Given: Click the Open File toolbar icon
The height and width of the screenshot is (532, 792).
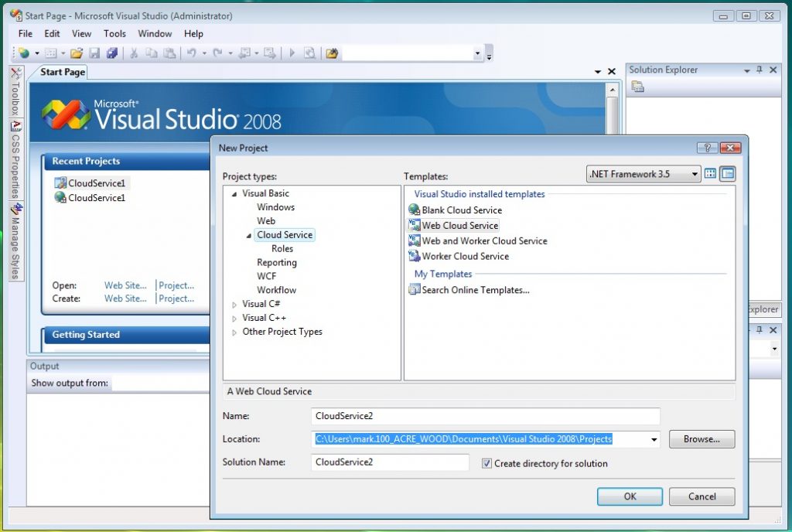Looking at the screenshot, I should 76,53.
